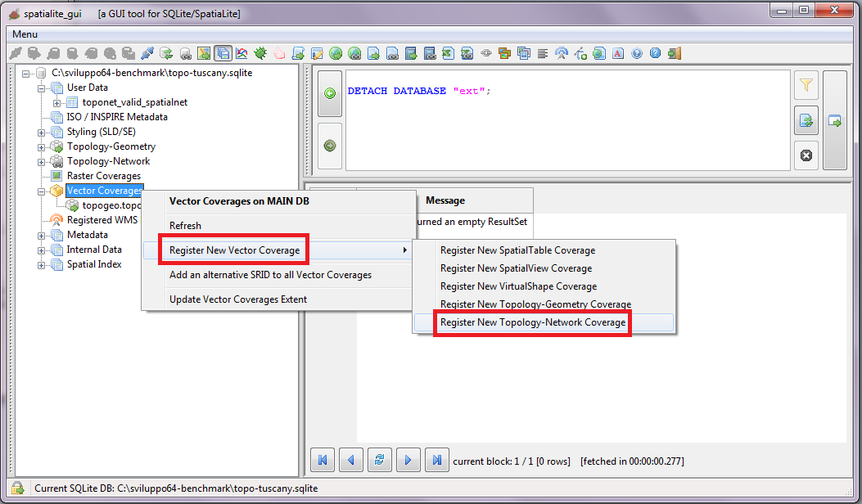Open the WMS antenna toolbar icon
This screenshot has width=862, height=504.
562,53
